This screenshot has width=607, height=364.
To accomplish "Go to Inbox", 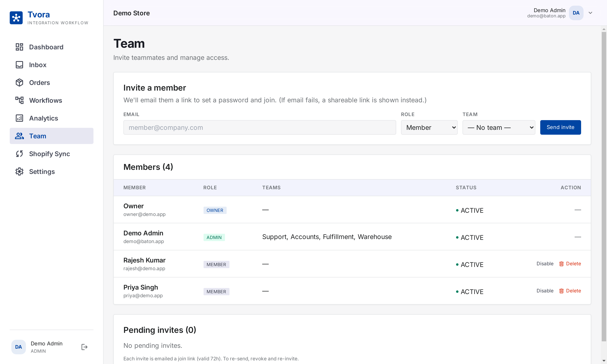I will pyautogui.click(x=52, y=65).
